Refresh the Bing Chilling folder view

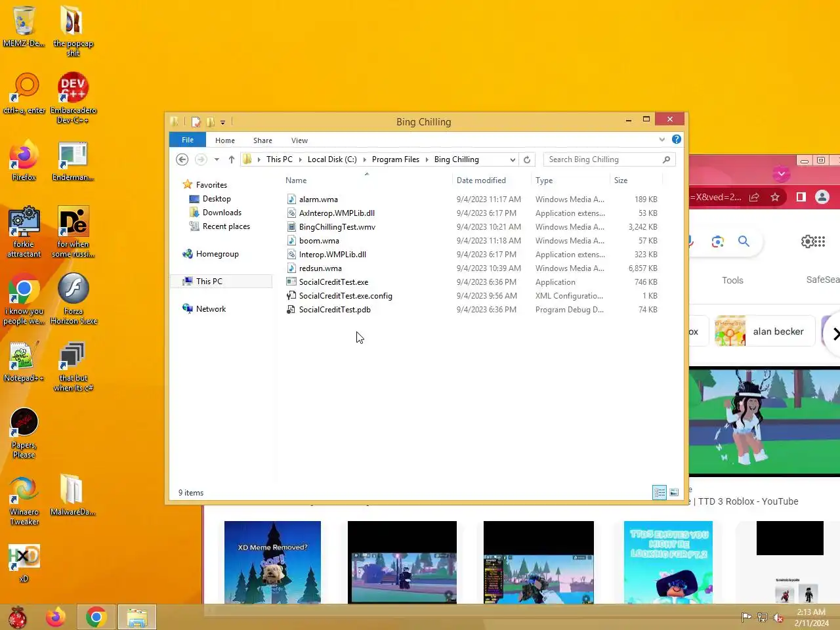527,159
